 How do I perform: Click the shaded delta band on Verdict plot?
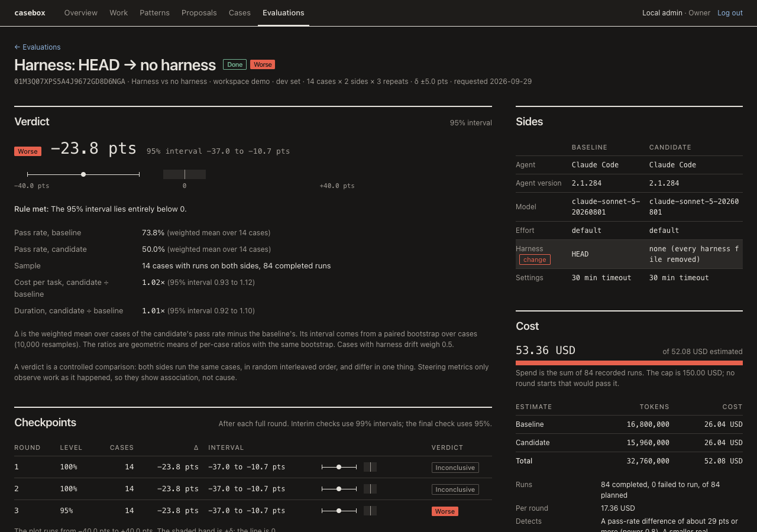185,174
